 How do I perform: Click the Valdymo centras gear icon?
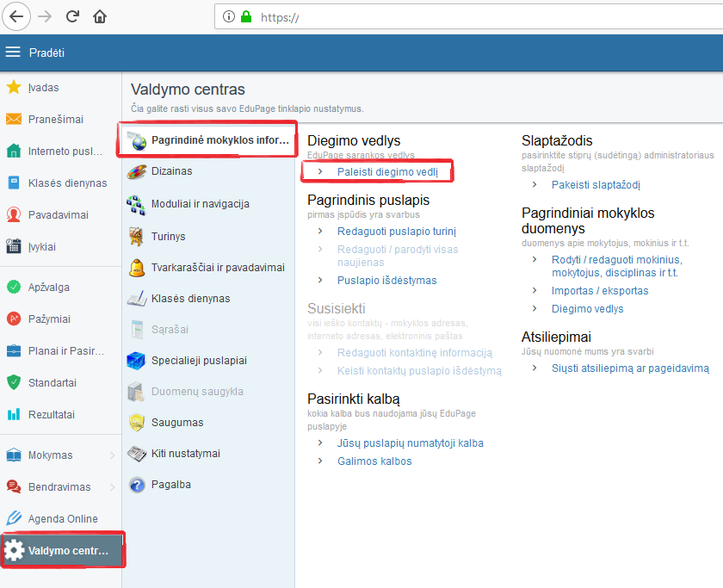click(15, 550)
